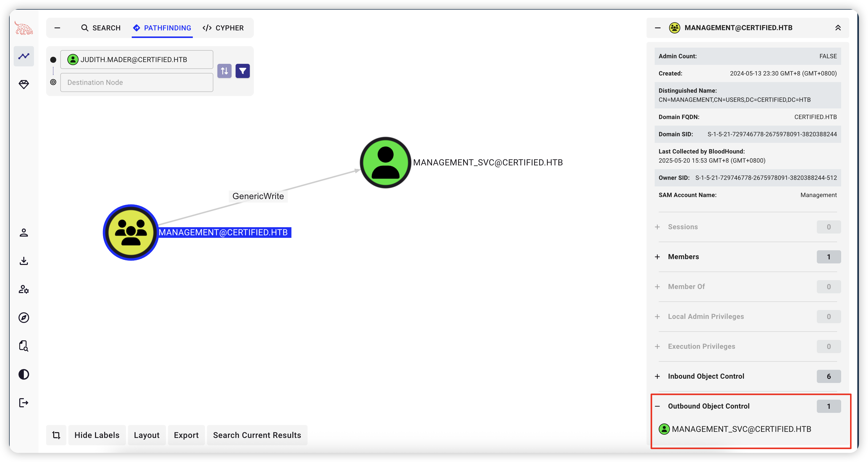Click the download collectors icon in sidebar
Viewport: 868px width, 462px height.
click(24, 261)
